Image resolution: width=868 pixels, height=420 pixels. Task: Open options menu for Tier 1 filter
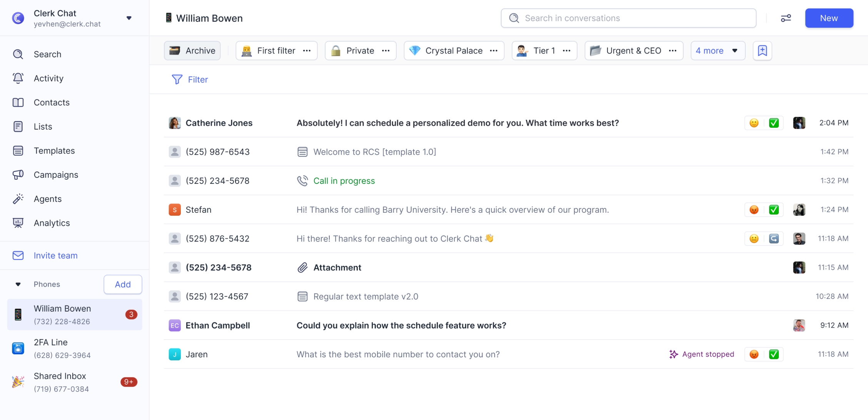pyautogui.click(x=566, y=50)
